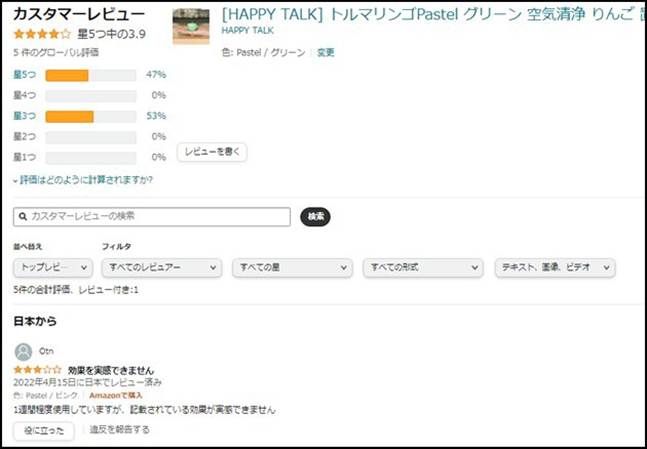
Task: Open the すべての形式 format dropdown
Action: [422, 267]
